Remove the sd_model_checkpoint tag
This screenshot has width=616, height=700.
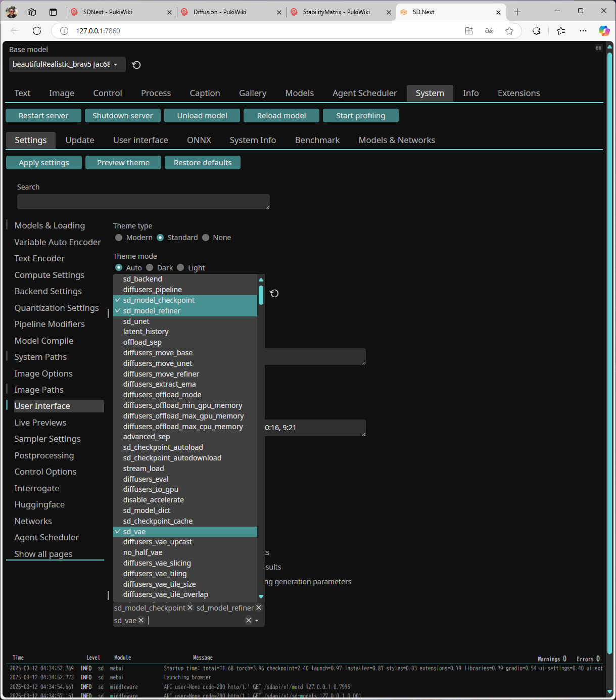click(190, 608)
